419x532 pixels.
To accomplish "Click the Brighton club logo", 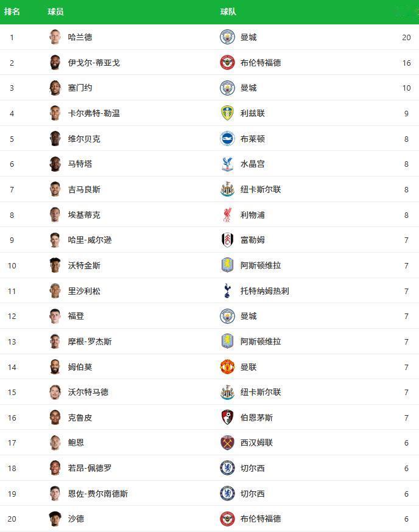I will [227, 139].
